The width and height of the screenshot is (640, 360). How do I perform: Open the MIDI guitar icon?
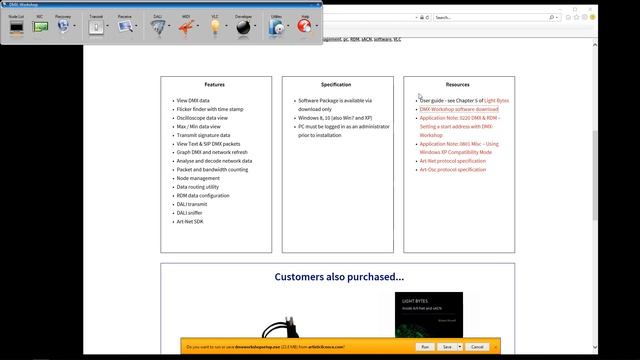pyautogui.click(x=186, y=27)
